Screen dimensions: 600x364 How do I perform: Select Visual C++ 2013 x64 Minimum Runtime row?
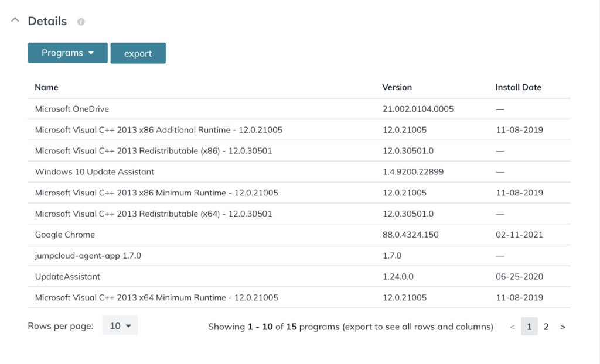point(156,298)
